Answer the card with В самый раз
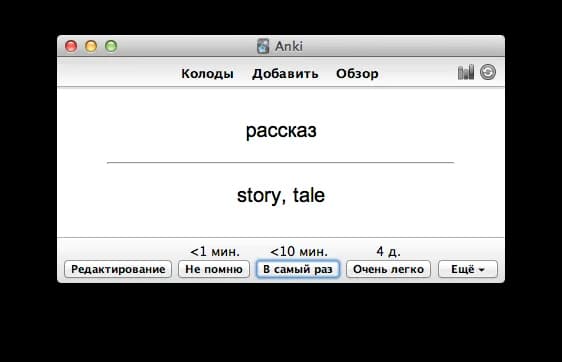 point(297,269)
